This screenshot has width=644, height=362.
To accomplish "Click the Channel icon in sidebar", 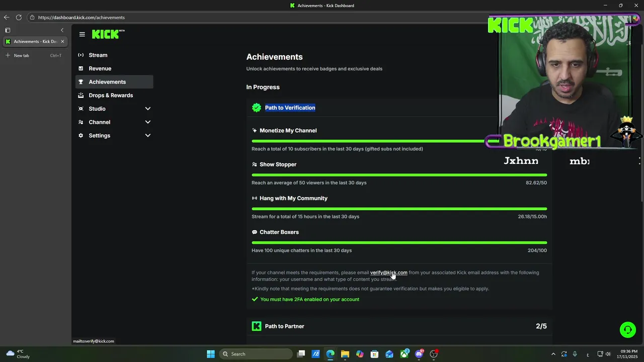I will coord(81,122).
